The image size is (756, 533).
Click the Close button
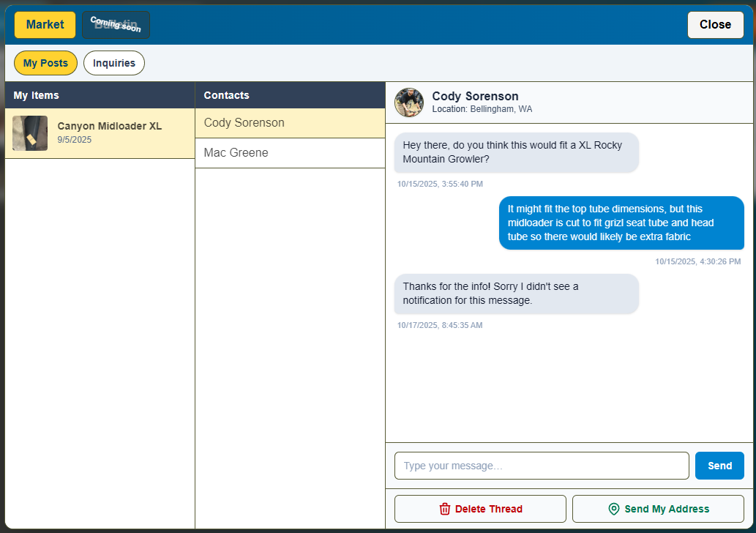click(715, 24)
